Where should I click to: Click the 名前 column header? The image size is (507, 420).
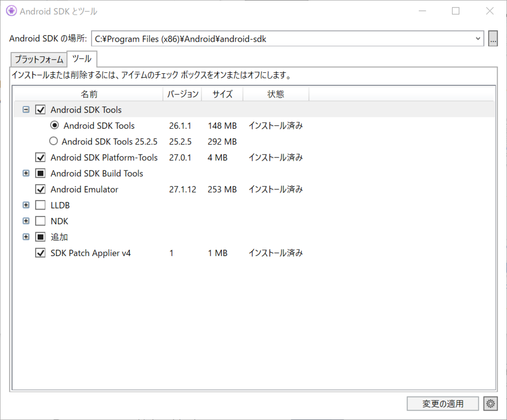(x=89, y=94)
